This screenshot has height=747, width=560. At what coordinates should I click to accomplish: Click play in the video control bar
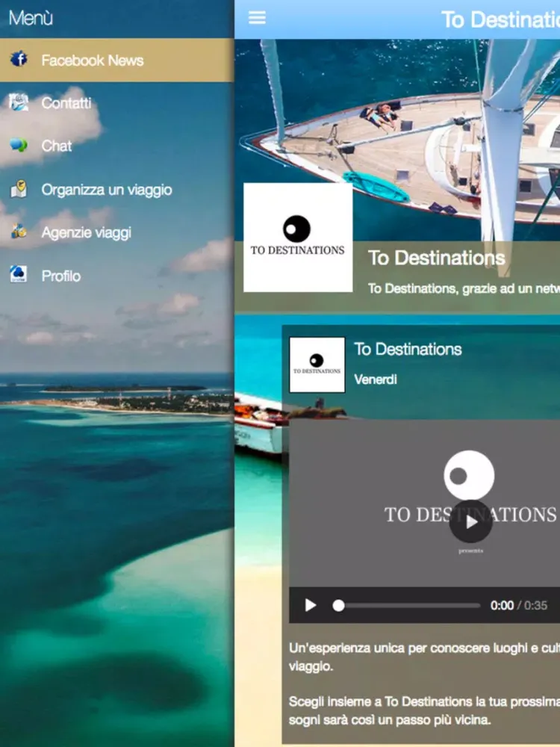[311, 606]
